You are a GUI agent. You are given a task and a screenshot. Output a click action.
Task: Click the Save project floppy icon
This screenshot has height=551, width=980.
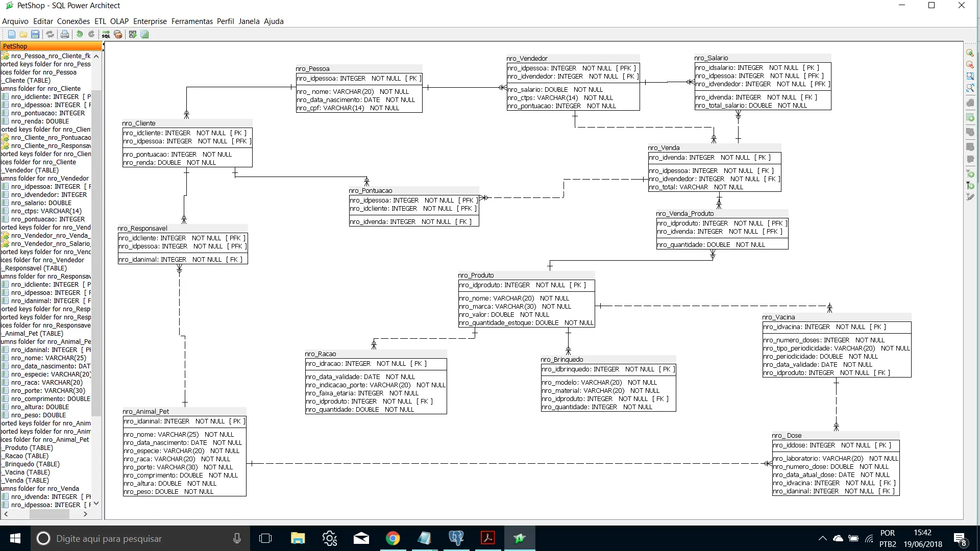[35, 35]
